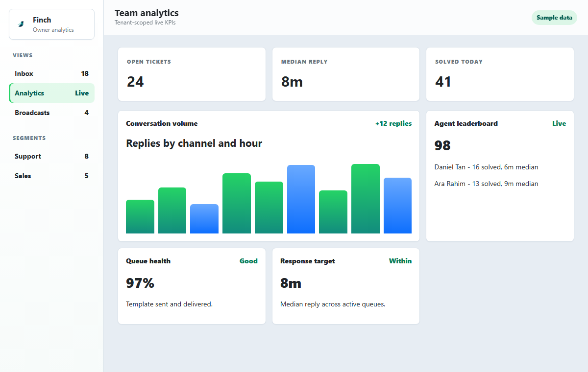Click the Good status in Queue health
Screen dimensions: 588x372
pyautogui.click(x=248, y=261)
